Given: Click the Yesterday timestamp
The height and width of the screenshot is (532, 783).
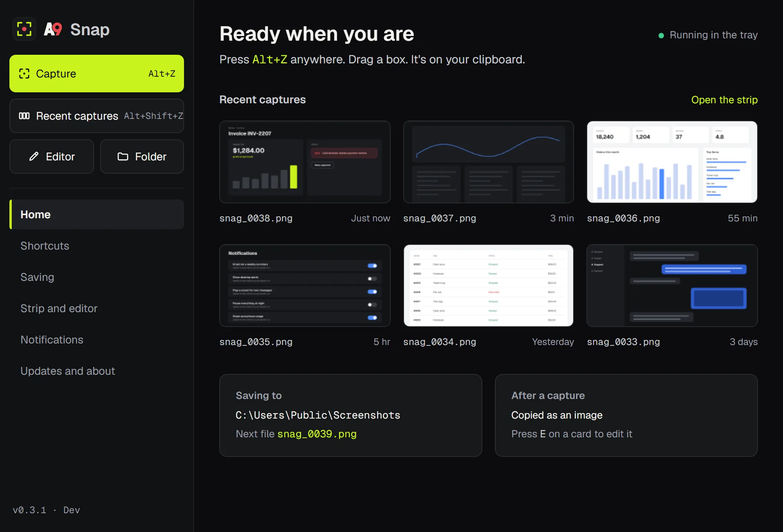Looking at the screenshot, I should (553, 342).
